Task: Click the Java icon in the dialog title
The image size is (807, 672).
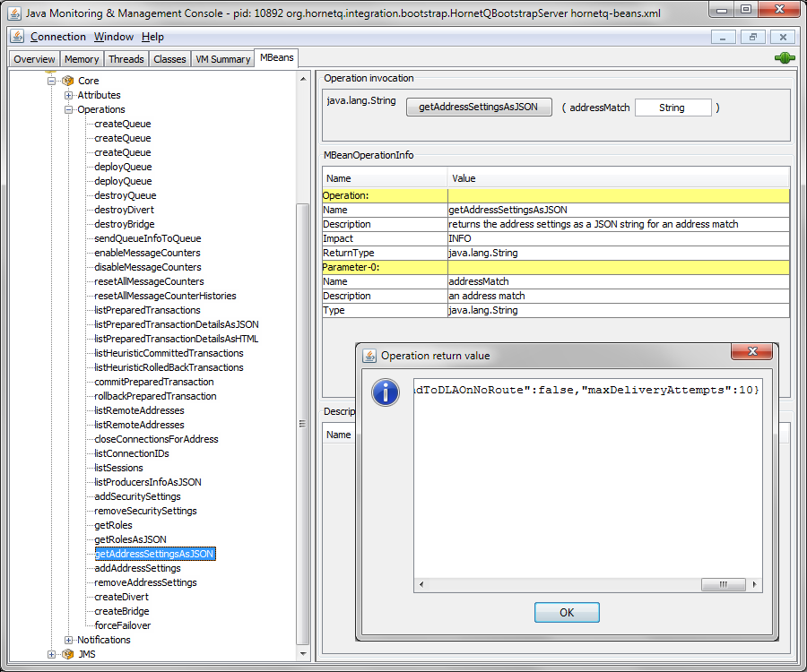Action: click(369, 356)
